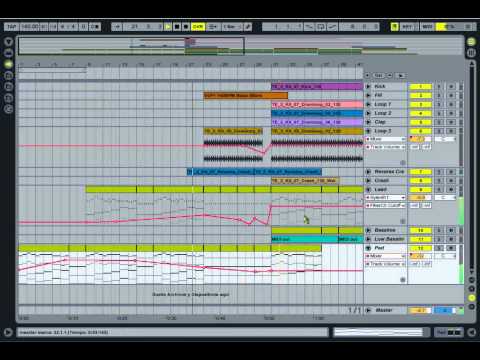480x360 pixels.
Task: Arm the Clap track for recording
Action: 451,122
